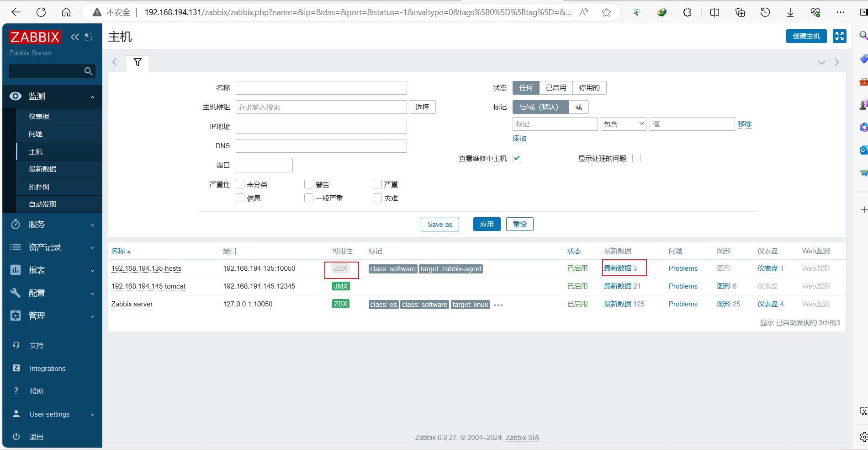Click the filter funnel icon tab
Screen dimensions: 868x450
[138, 62]
